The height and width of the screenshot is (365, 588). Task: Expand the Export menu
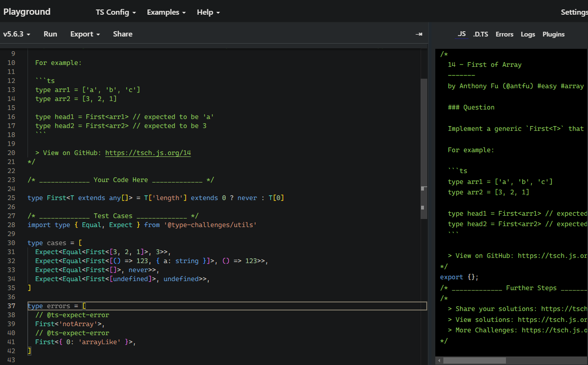pyautogui.click(x=85, y=34)
